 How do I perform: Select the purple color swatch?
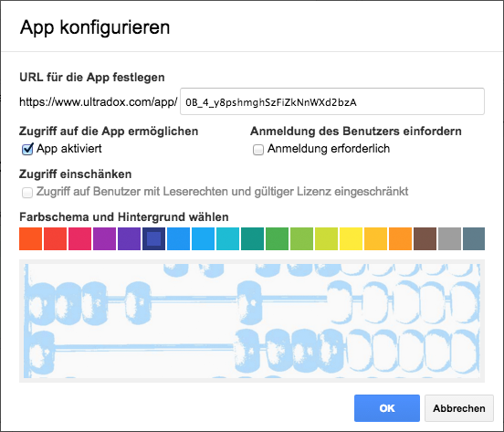104,238
